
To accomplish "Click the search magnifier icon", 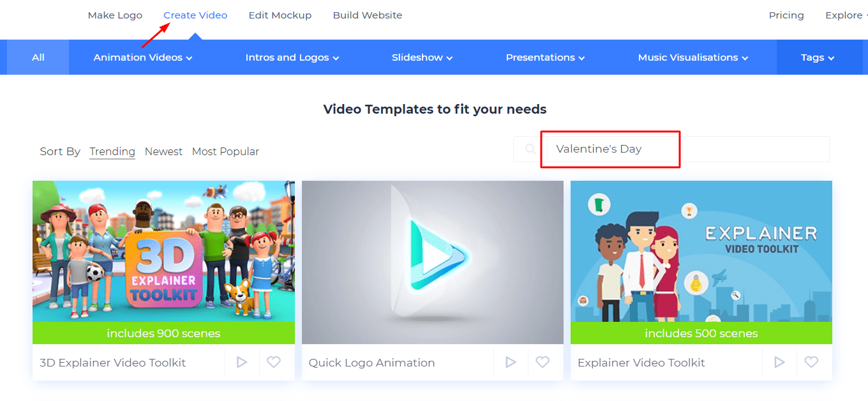I will click(x=530, y=149).
